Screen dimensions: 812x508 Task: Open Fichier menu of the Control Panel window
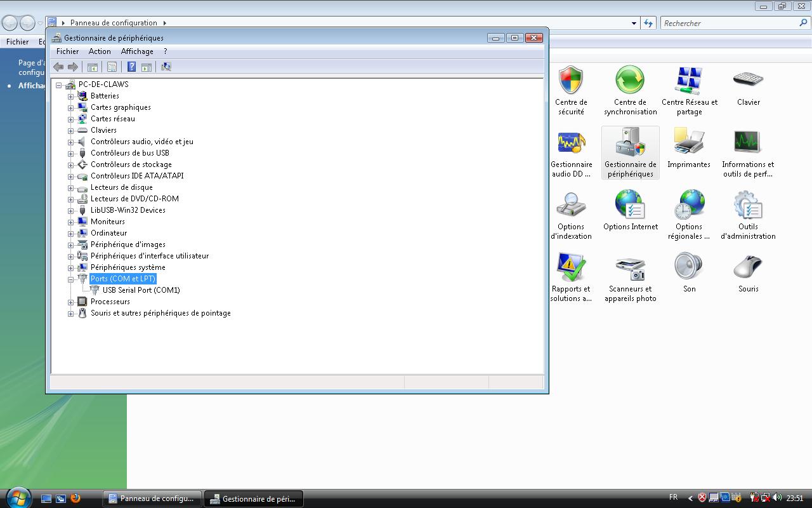(18, 42)
